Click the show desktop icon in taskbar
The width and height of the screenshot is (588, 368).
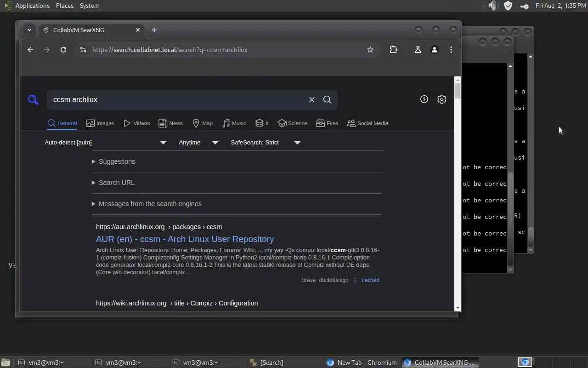[5, 362]
